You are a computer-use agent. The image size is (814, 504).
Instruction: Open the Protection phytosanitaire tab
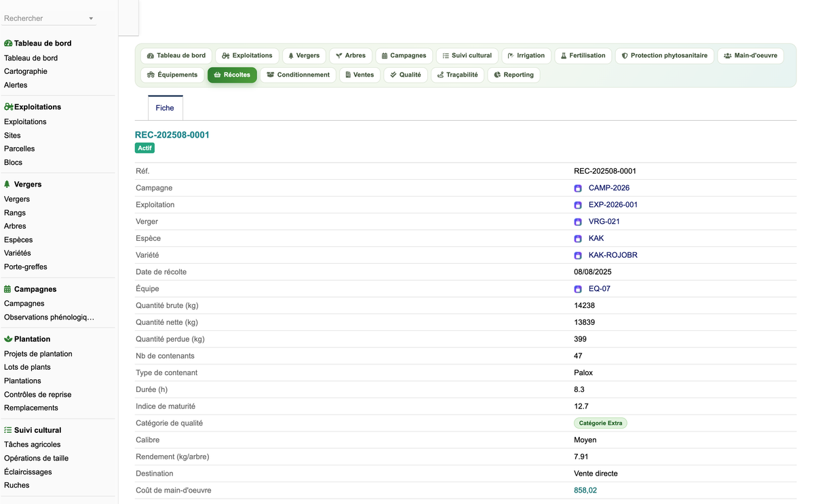point(665,56)
